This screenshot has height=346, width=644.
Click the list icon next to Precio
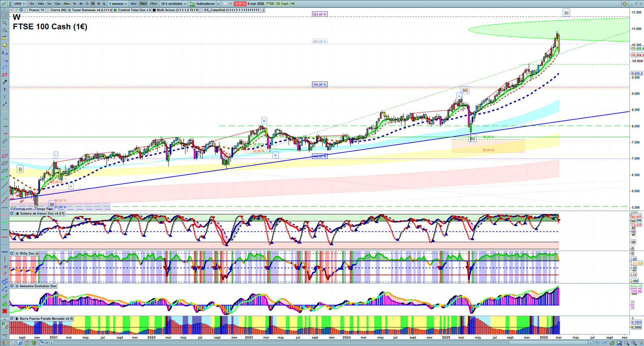[x=42, y=10]
